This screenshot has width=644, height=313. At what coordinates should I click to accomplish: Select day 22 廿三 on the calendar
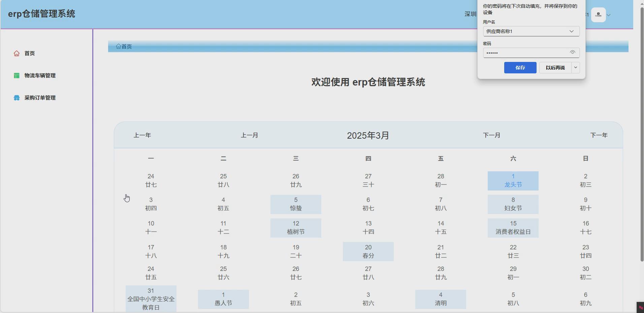coord(513,251)
